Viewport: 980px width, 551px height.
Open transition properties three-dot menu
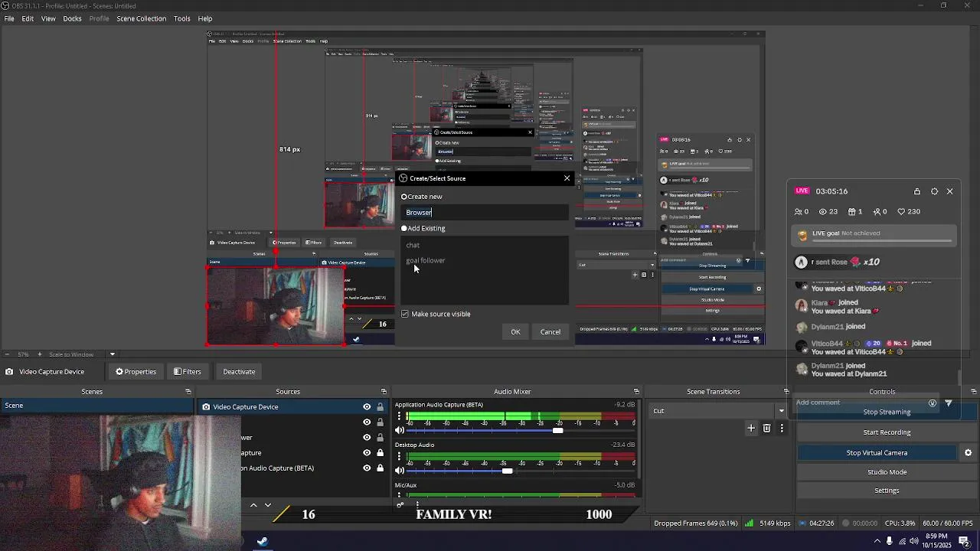pyautogui.click(x=782, y=429)
